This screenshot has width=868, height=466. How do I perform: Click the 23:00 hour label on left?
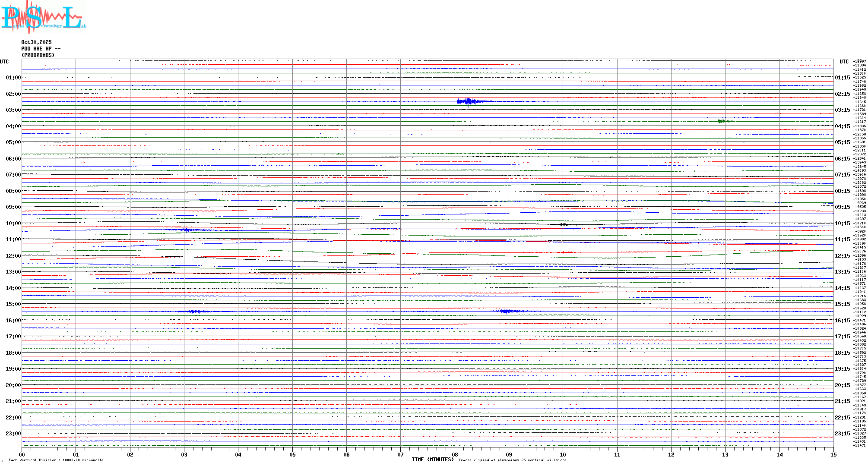pos(13,434)
